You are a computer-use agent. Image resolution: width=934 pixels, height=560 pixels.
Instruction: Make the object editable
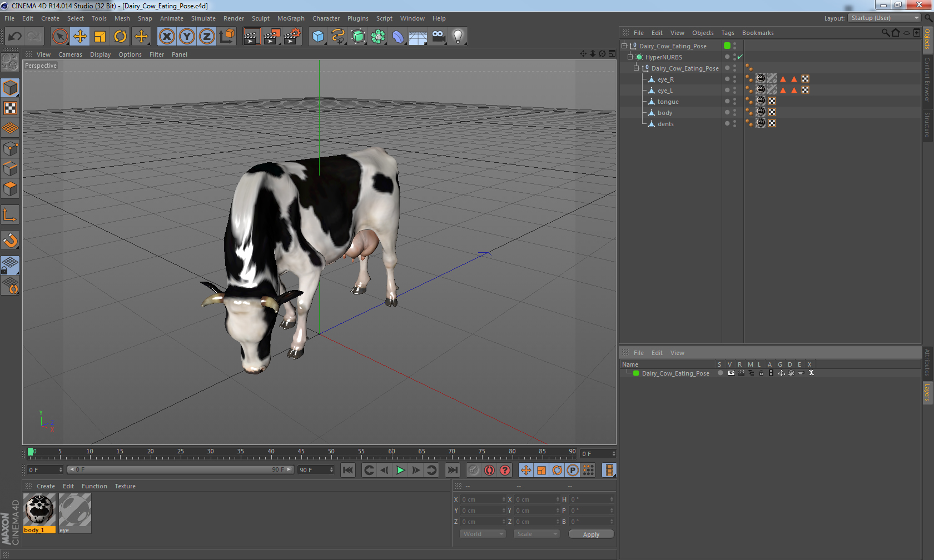10,62
